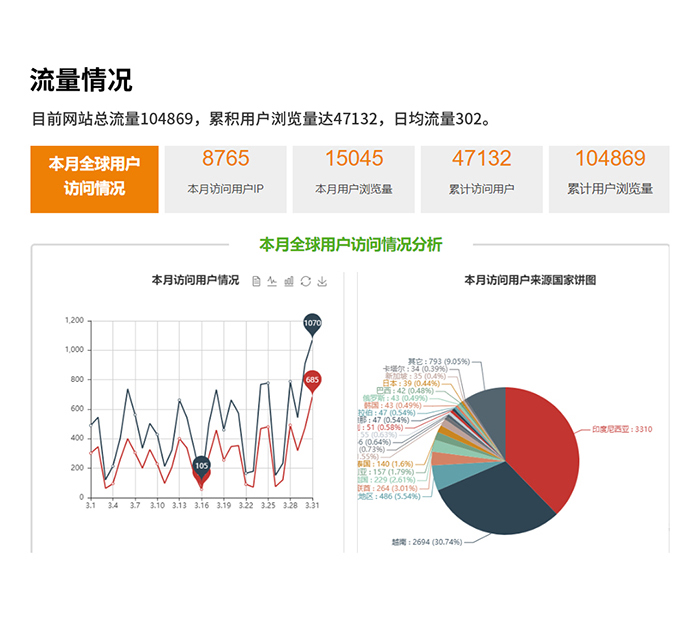
Task: Click the 本月访问用户IP card showing 8765
Action: pyautogui.click(x=225, y=179)
